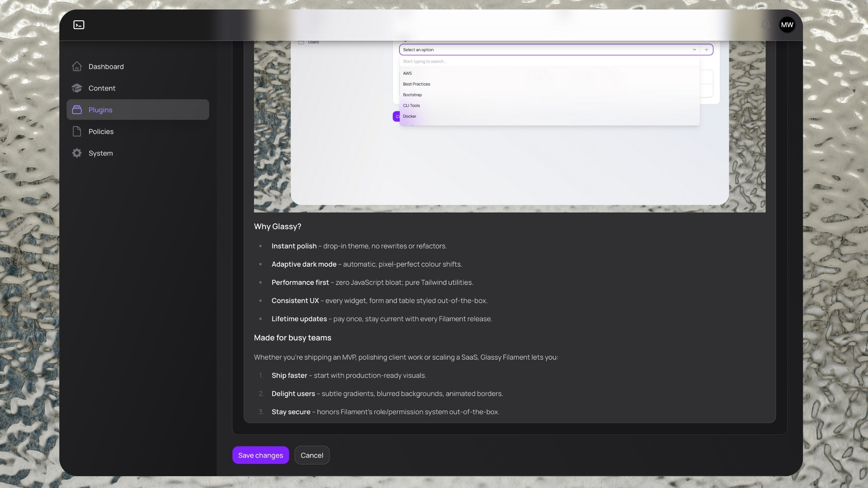Navigate to Policies
Image resolution: width=868 pixels, height=488 pixels.
[138, 131]
